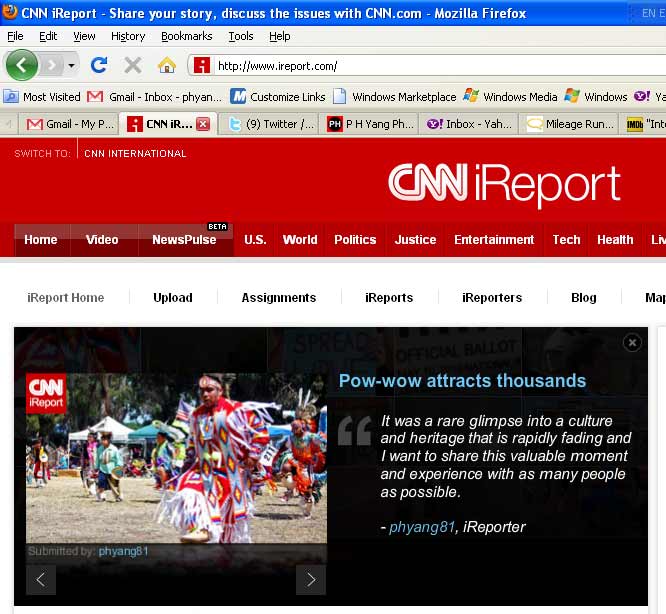Click the green Back navigation button
The height and width of the screenshot is (614, 666).
click(21, 65)
